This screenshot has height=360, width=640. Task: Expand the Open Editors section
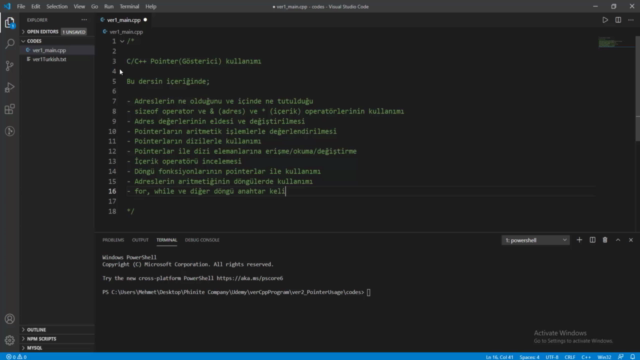click(x=42, y=31)
